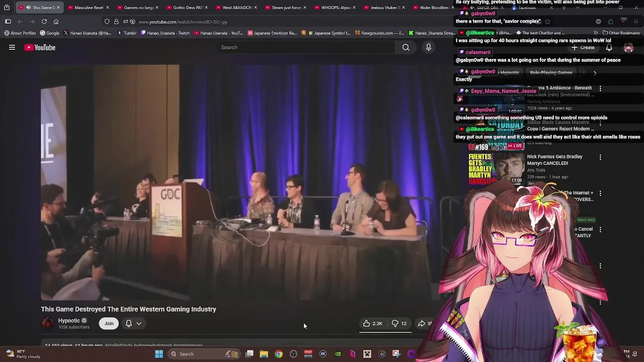Open the About Profiles bookmark
This screenshot has width=644, height=362.
(20, 33)
